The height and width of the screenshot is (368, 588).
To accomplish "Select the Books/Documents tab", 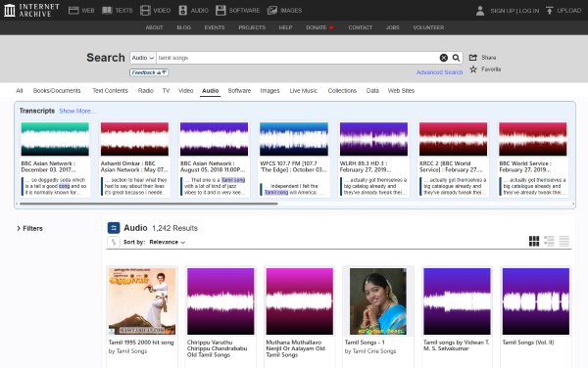I will [57, 91].
